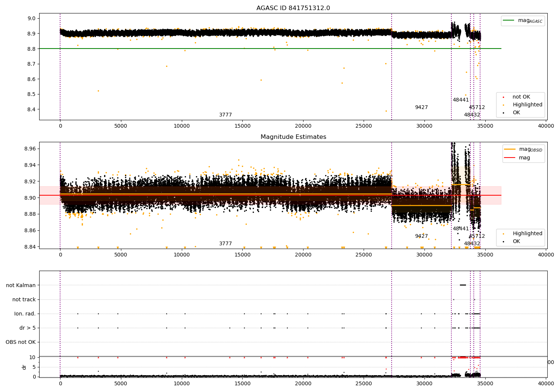Click the '45712' obsid label in Magnitude Estimates plot
This screenshot has height=392, width=560.
(477, 236)
